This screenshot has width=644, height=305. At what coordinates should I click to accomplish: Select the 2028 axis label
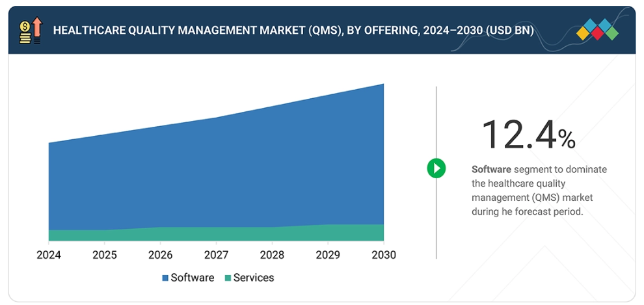click(272, 255)
